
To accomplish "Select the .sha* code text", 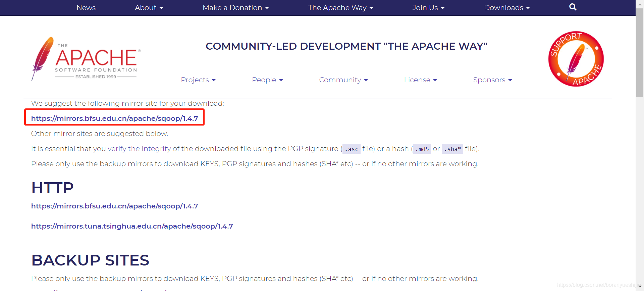I will click(452, 149).
